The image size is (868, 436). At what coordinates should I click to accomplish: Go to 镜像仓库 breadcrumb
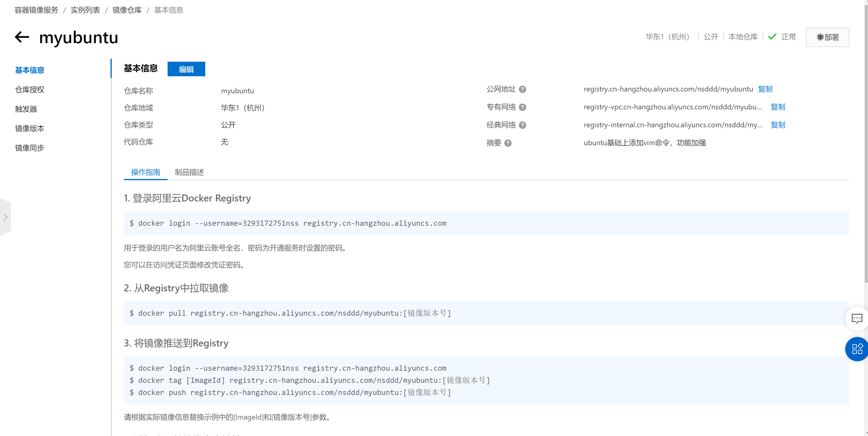pos(127,10)
